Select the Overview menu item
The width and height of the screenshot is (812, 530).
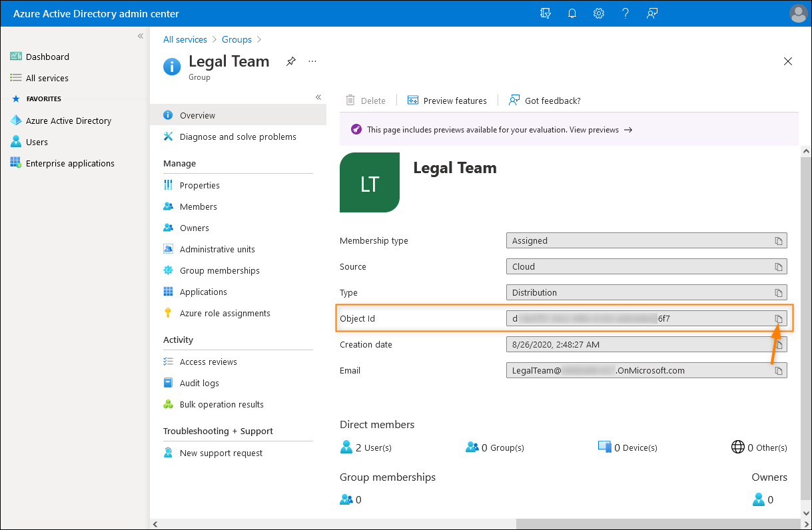click(238, 115)
